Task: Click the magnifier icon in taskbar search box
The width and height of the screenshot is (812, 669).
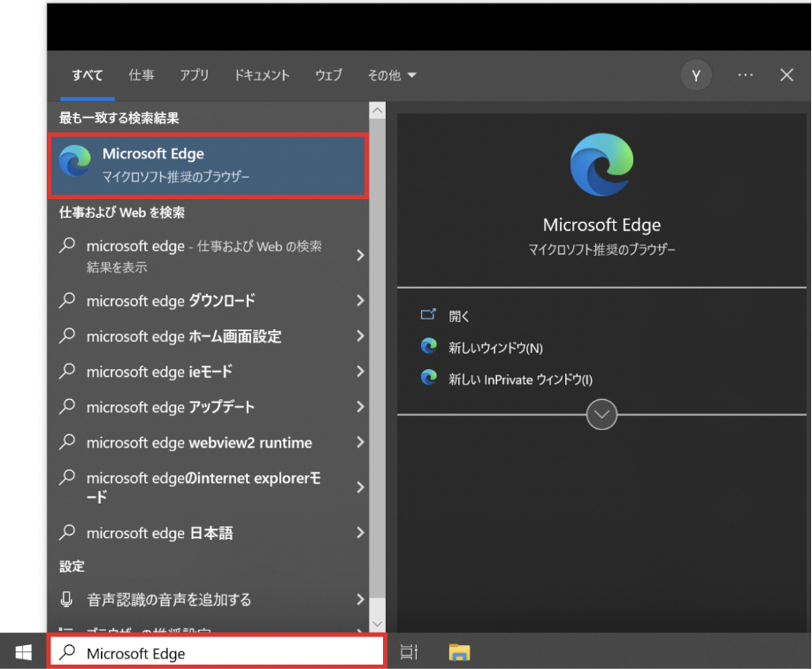Action: (x=67, y=652)
